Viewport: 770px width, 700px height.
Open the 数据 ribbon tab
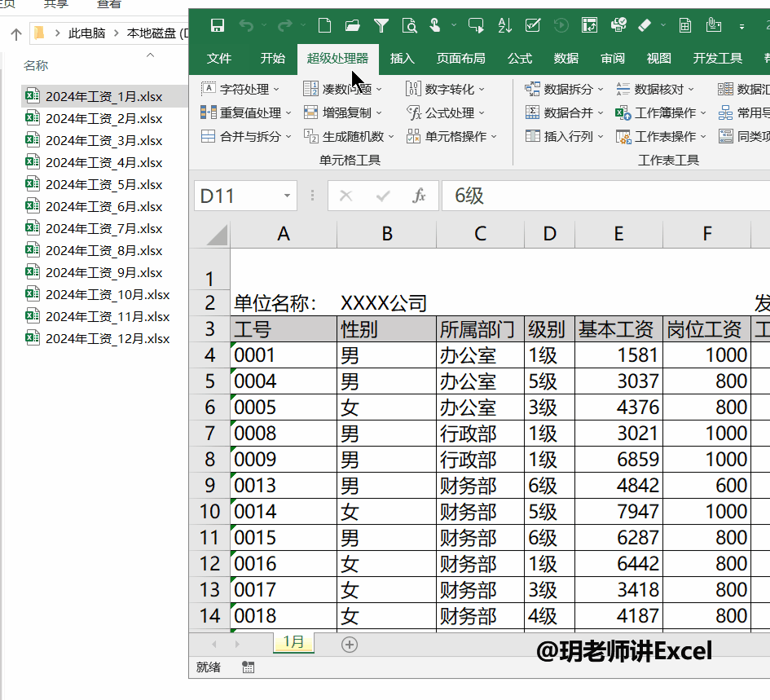click(566, 59)
